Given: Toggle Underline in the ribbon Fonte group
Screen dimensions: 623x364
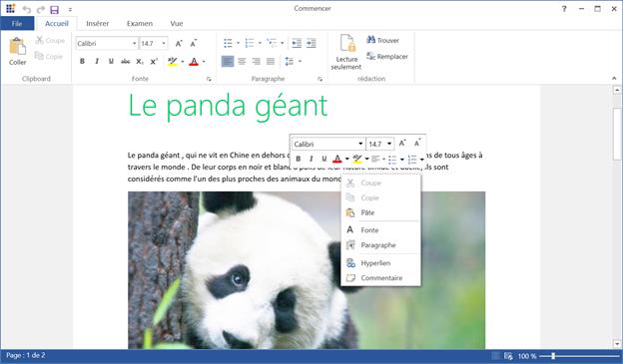Looking at the screenshot, I should click(x=111, y=61).
